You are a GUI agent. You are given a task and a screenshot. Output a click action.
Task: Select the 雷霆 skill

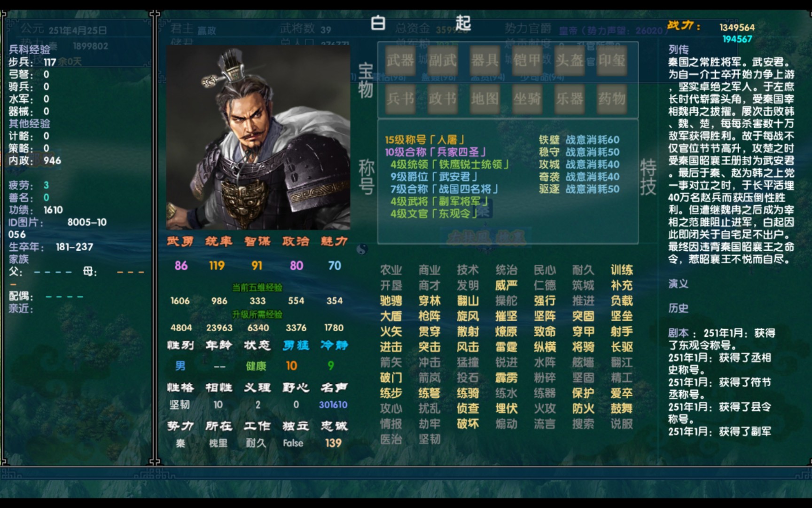(507, 347)
